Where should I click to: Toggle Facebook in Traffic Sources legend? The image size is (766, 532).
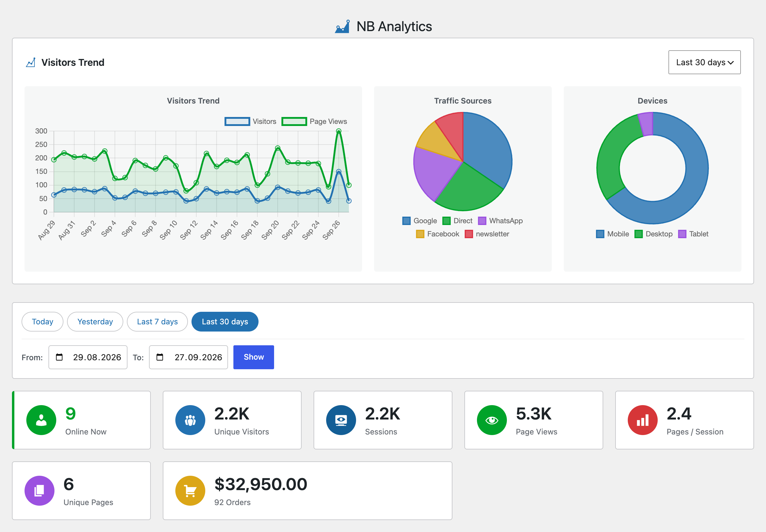438,234
